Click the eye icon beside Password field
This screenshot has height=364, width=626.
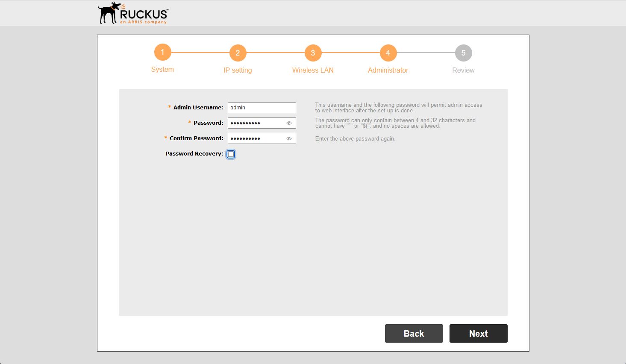(x=289, y=123)
